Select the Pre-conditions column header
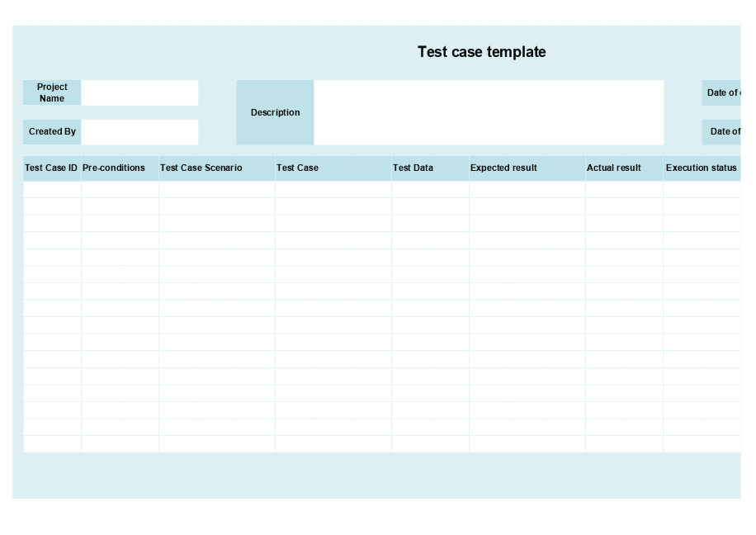 (x=118, y=168)
